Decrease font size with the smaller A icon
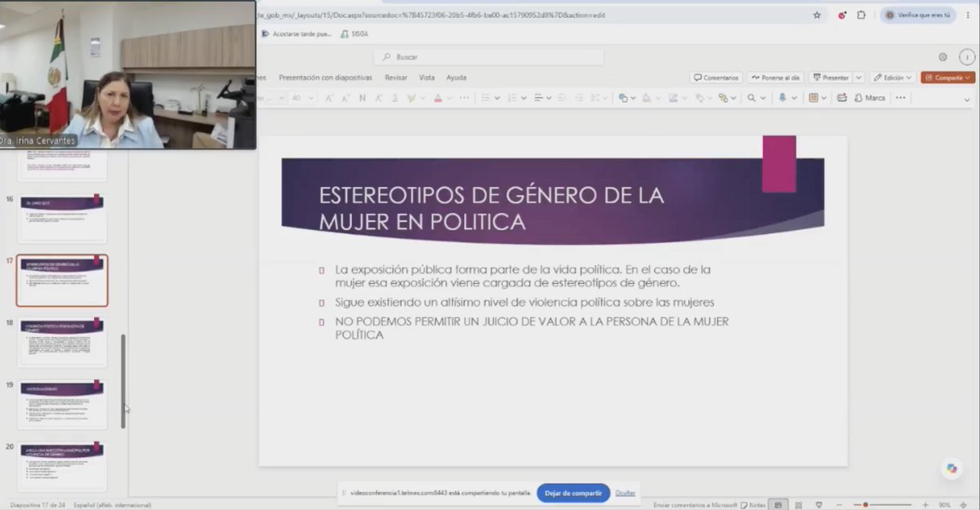 pyautogui.click(x=345, y=98)
